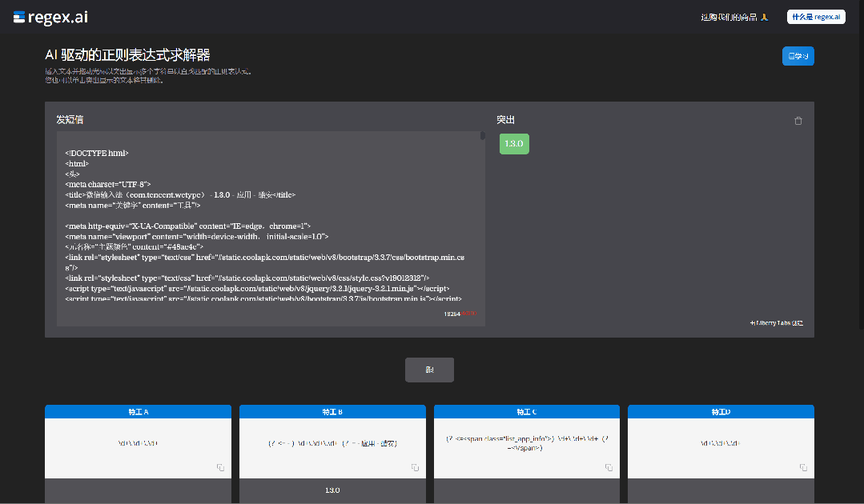
Task: Follow the Liberty Tabs sponsor link
Action: tap(777, 323)
